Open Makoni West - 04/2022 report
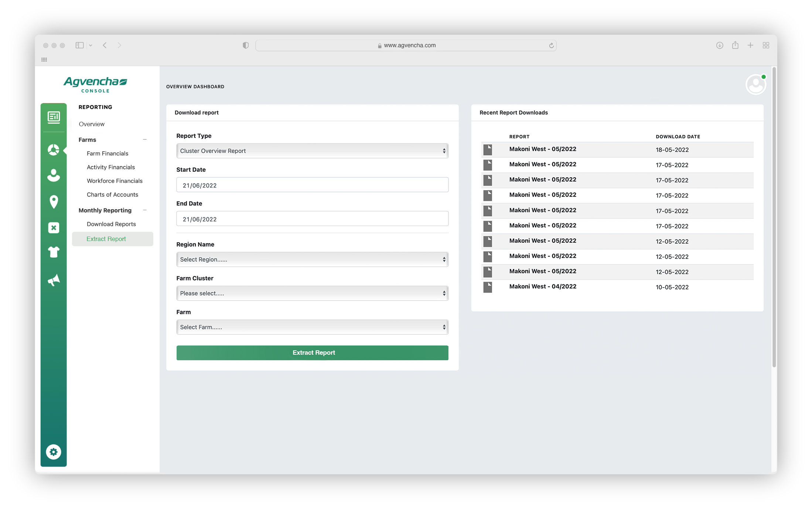812x509 pixels. (x=542, y=287)
